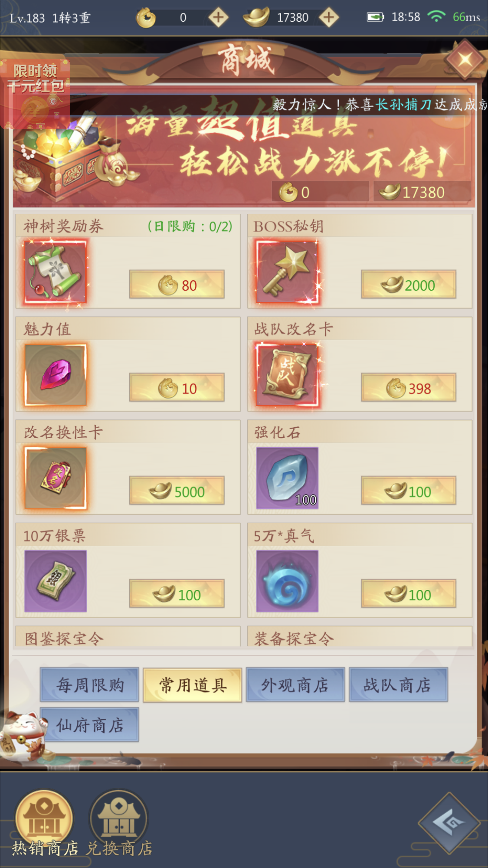Buy 改名换性卡 for 5000 ingots
Screen dimensions: 488x868
(177, 491)
